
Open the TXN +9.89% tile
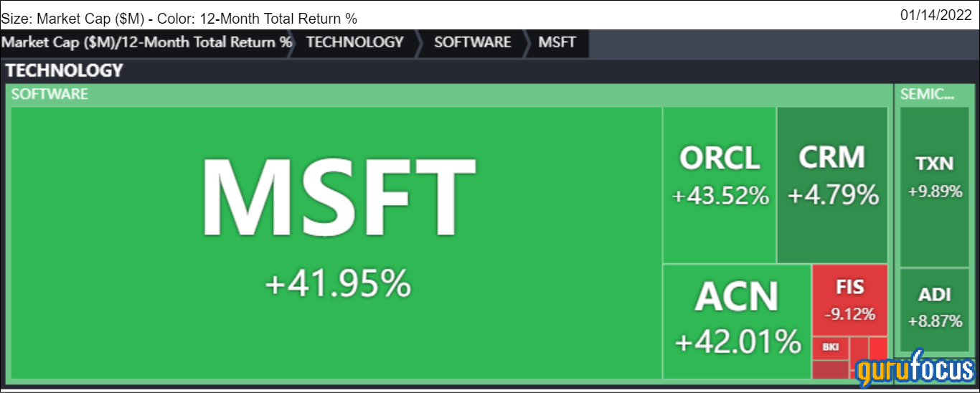pyautogui.click(x=934, y=187)
